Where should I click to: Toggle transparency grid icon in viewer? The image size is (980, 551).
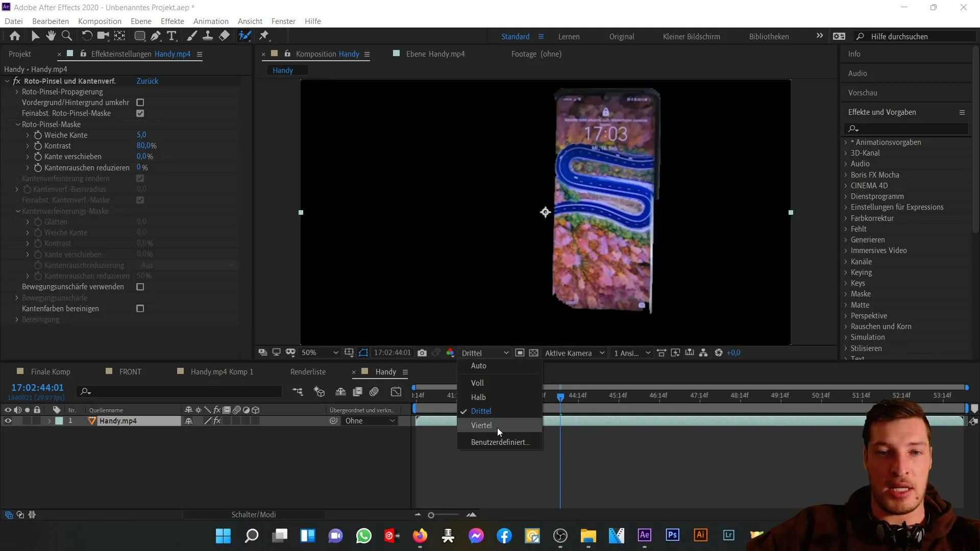coord(533,353)
